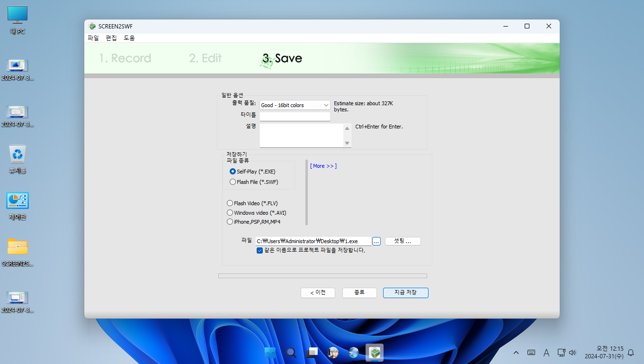Open the 파일 menu
644x364 pixels.
[x=93, y=38]
